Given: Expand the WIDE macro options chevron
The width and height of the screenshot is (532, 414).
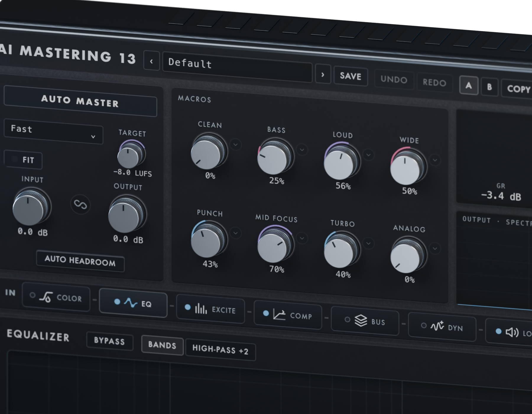Looking at the screenshot, I should (435, 160).
